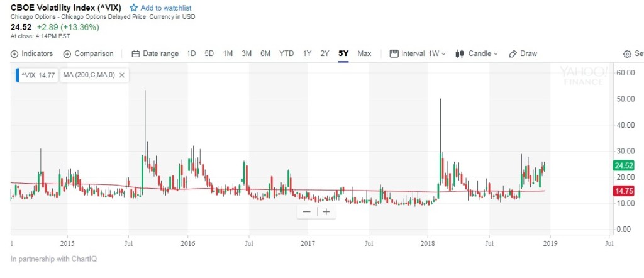Open chart Settings gear icon
Image resolution: width=644 pixels, height=278 pixels.
pos(627,54)
